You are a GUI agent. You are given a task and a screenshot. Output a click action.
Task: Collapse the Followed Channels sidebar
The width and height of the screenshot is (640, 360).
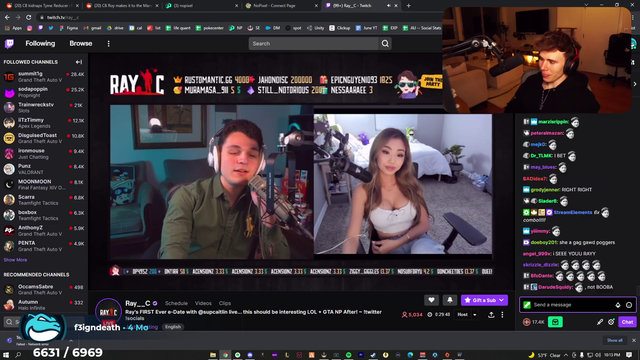(79, 62)
